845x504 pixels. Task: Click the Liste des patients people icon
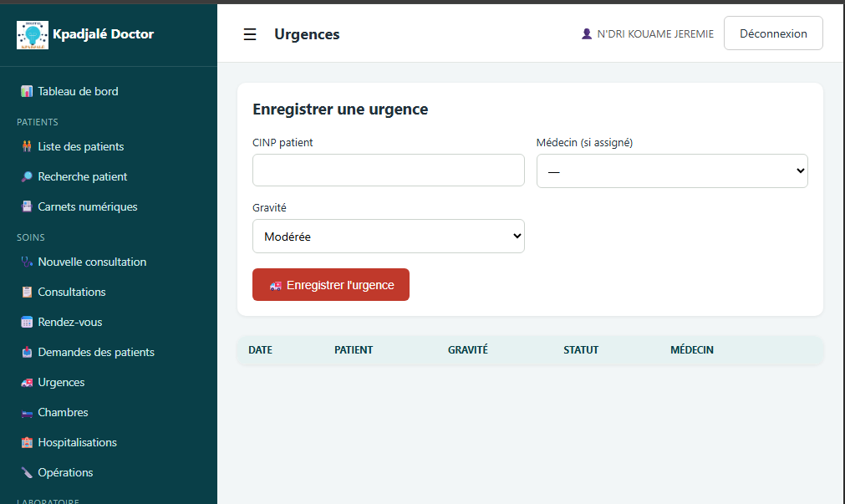27,146
